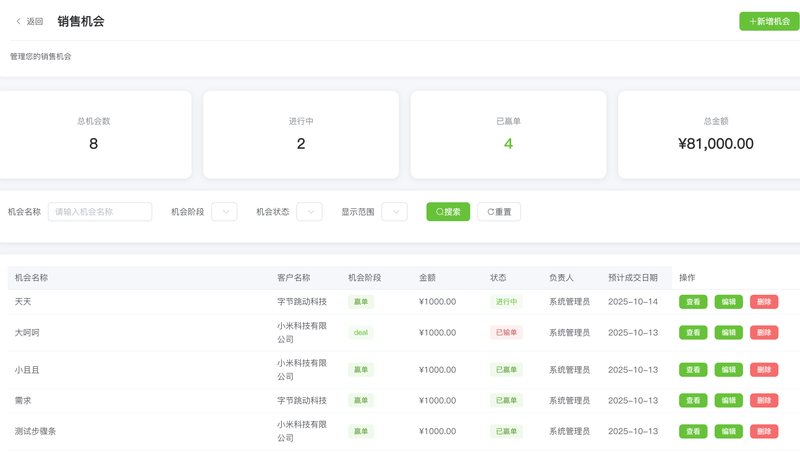Click the 总机会数 statistics card
This screenshot has height=453, width=800.
(94, 135)
